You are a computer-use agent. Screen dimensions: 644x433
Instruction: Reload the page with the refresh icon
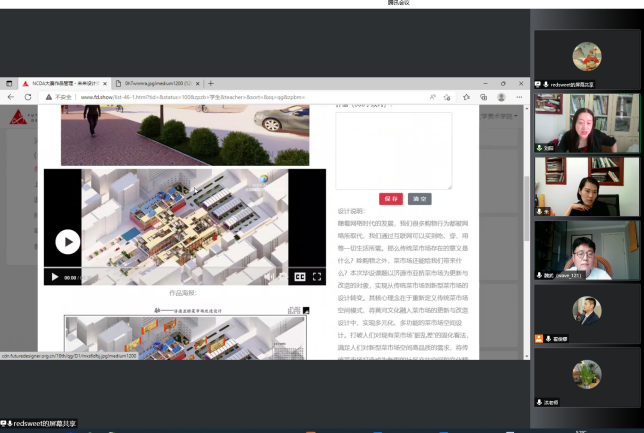pyautogui.click(x=28, y=97)
